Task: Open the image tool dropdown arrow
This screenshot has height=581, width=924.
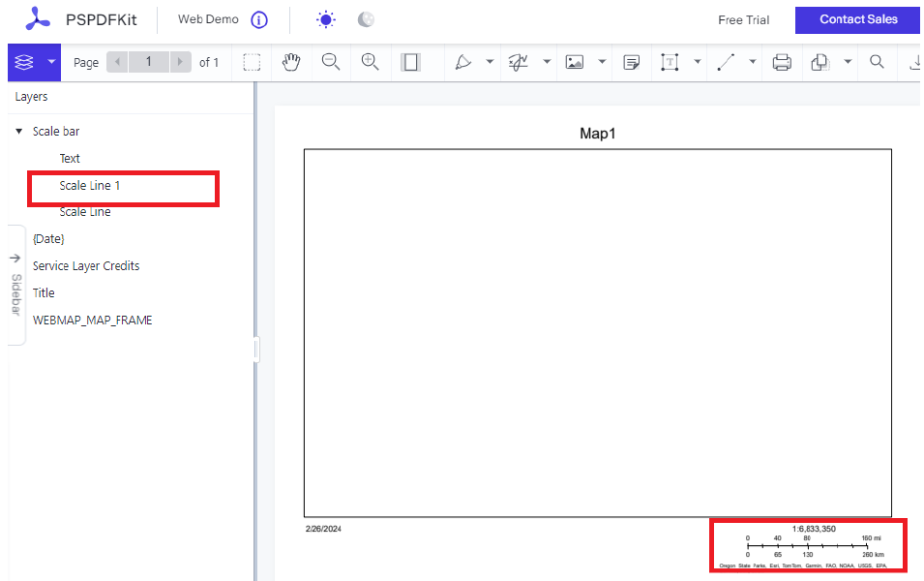Action: click(x=602, y=62)
